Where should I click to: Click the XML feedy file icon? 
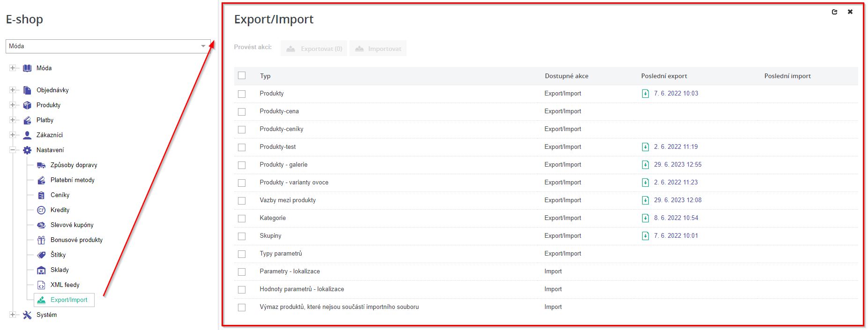pyautogui.click(x=41, y=285)
